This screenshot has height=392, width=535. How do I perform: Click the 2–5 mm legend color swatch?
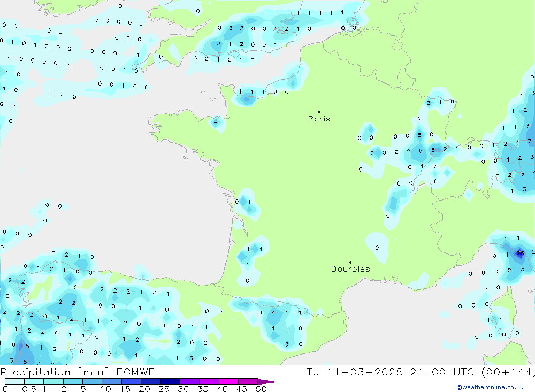73,381
